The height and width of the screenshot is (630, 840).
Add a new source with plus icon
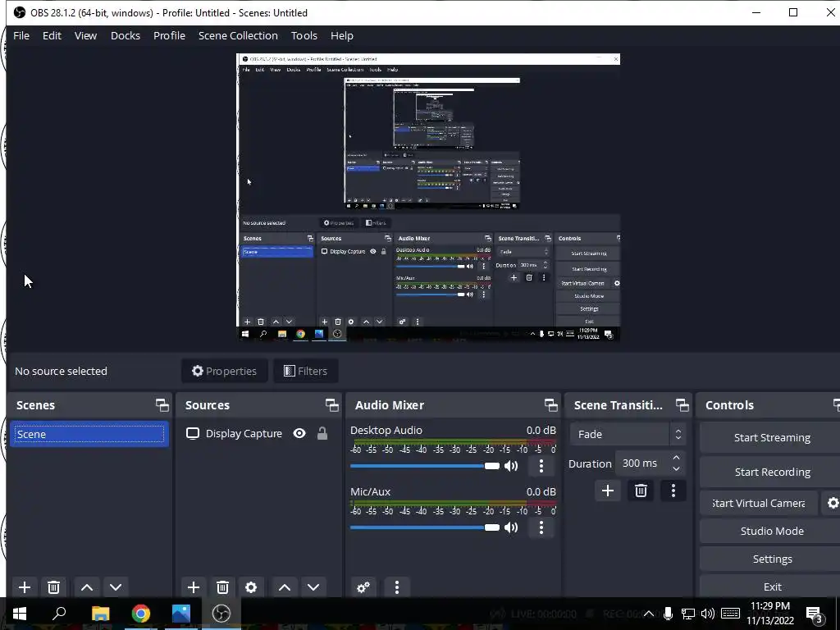pyautogui.click(x=194, y=587)
